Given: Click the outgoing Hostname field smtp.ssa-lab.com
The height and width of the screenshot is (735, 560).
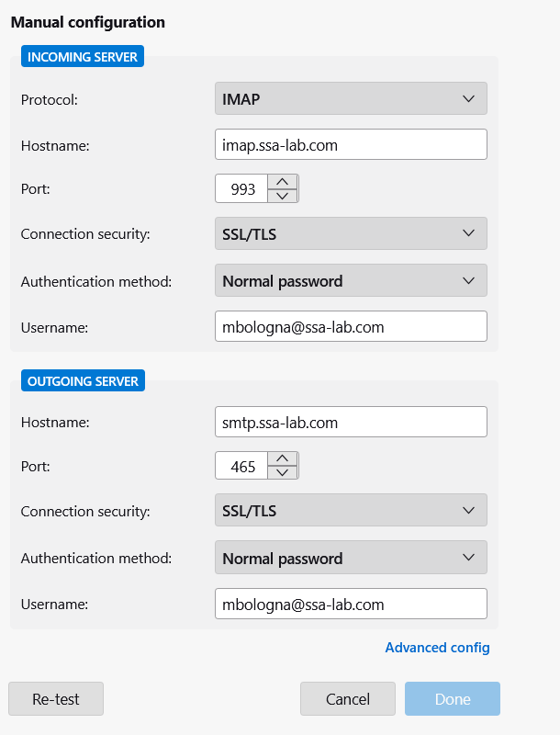Looking at the screenshot, I should pyautogui.click(x=351, y=423).
